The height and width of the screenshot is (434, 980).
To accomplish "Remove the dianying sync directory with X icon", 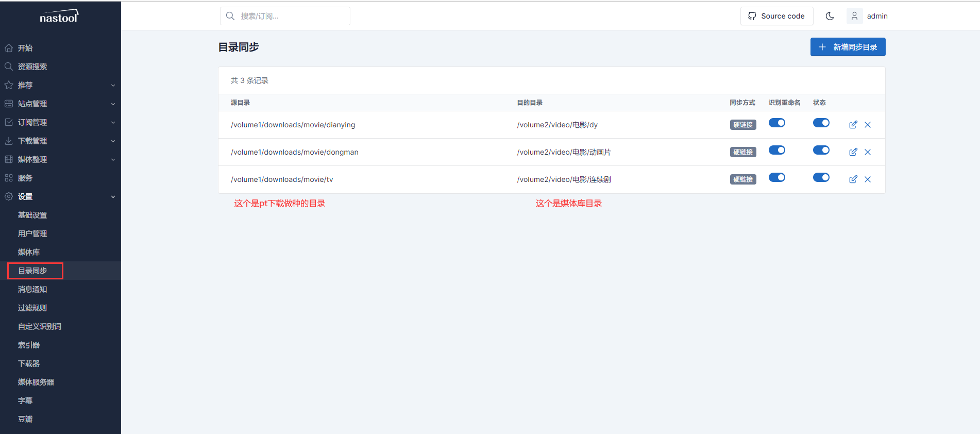I will [868, 125].
